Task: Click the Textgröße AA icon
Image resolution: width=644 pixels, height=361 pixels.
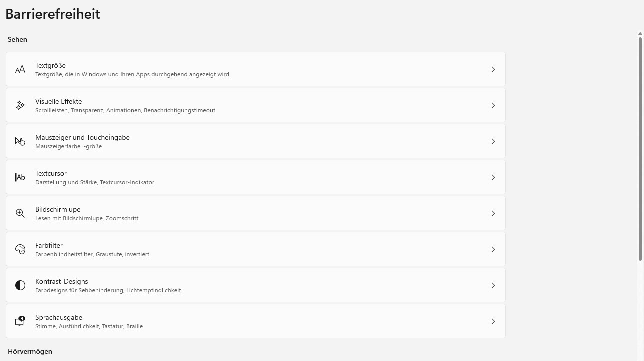Action: pyautogui.click(x=20, y=69)
